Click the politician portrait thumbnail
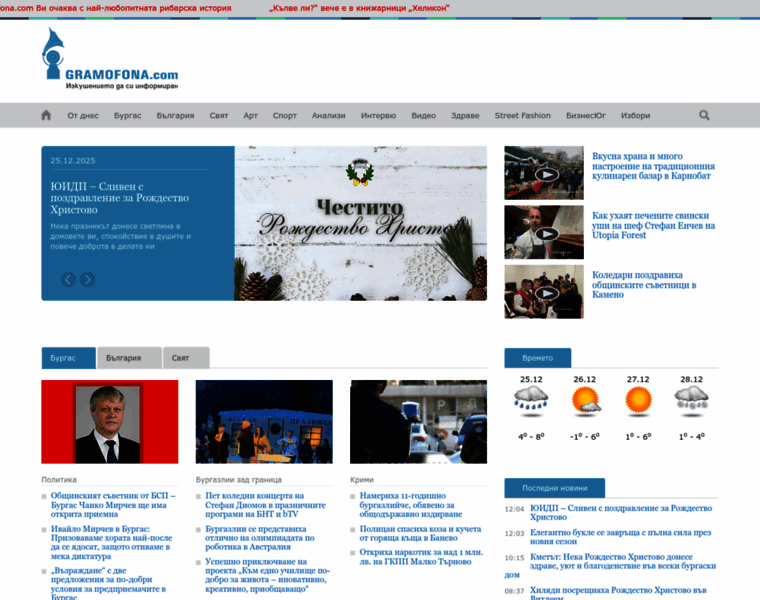 110,422
